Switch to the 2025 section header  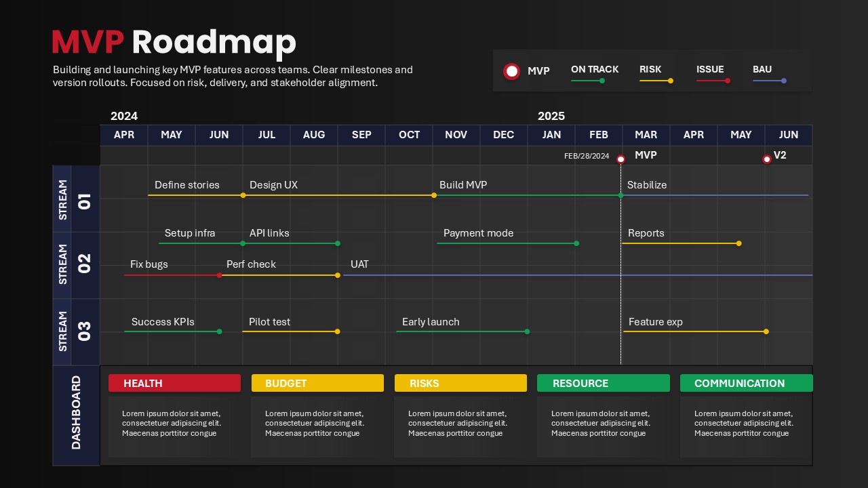click(551, 116)
